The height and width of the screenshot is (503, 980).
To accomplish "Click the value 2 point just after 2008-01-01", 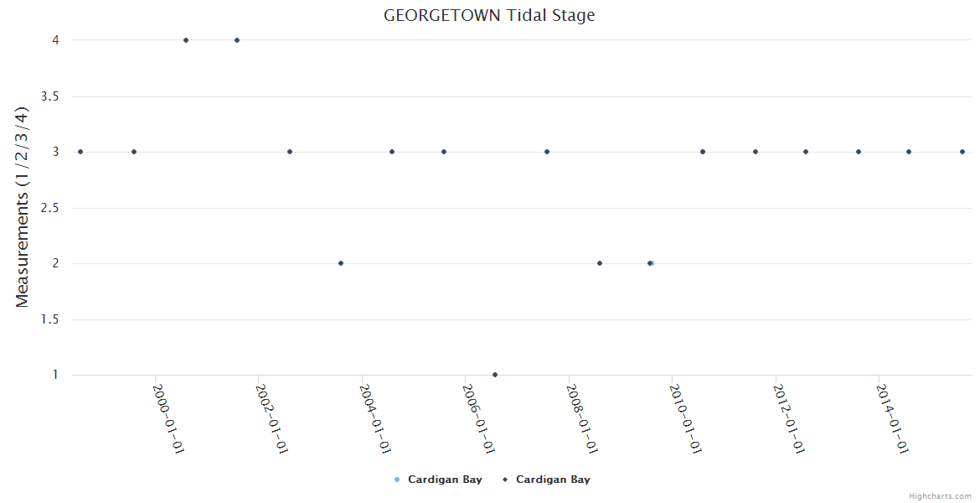I will [600, 263].
